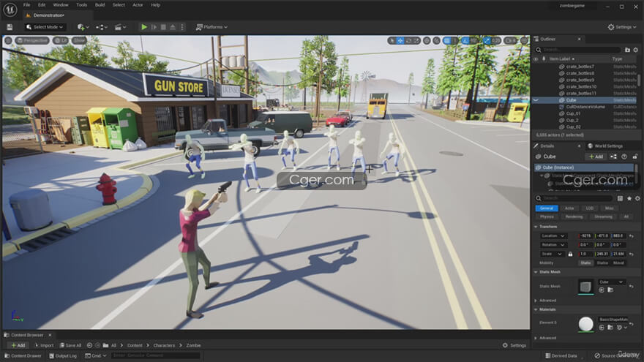The width and height of the screenshot is (644, 362).
Task: Open the Build menu
Action: click(100, 5)
